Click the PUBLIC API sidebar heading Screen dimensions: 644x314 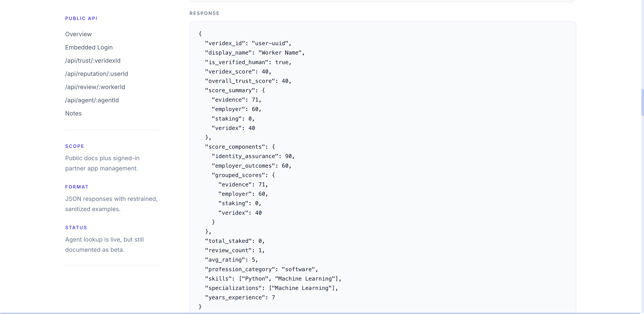pyautogui.click(x=81, y=19)
